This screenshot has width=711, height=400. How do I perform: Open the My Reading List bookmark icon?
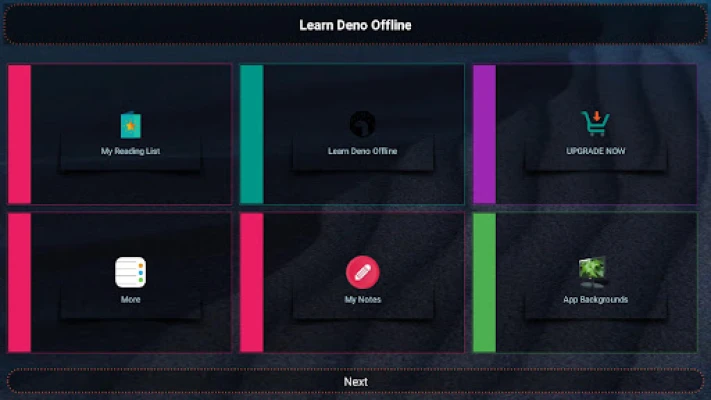pyautogui.click(x=130, y=125)
